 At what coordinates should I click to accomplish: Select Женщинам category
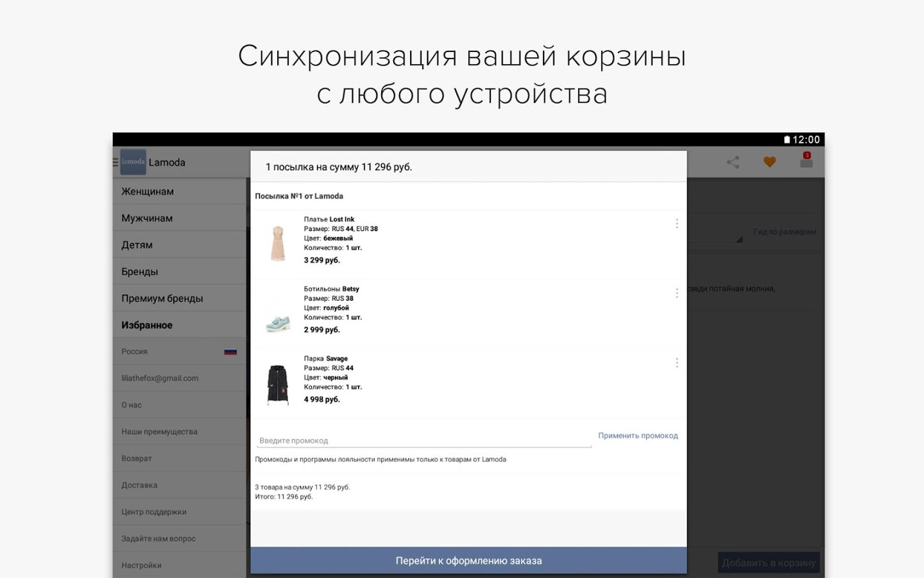[180, 191]
